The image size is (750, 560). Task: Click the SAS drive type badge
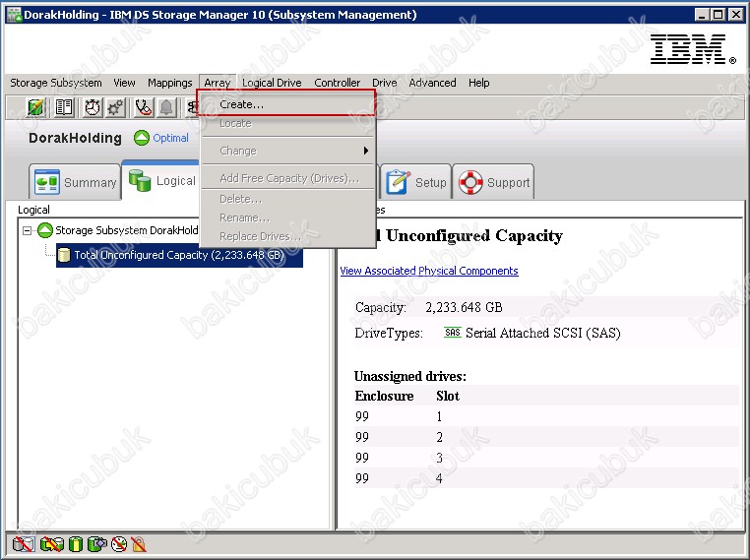[453, 333]
